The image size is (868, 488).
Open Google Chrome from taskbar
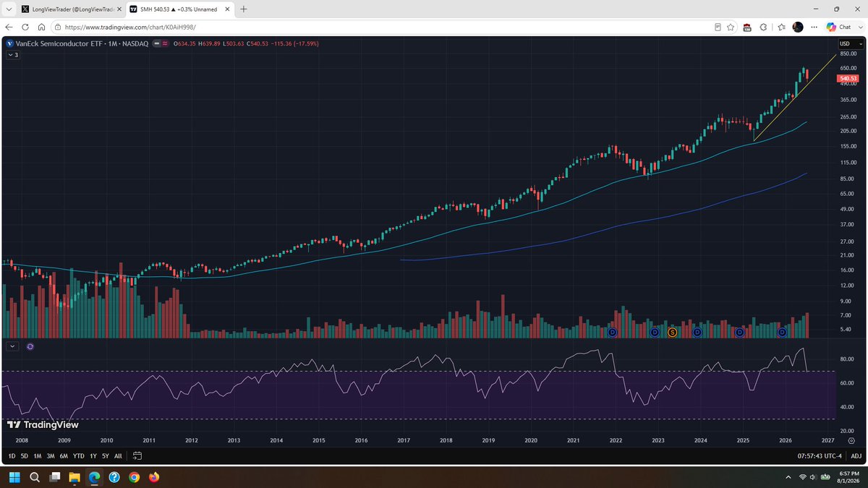(x=134, y=477)
